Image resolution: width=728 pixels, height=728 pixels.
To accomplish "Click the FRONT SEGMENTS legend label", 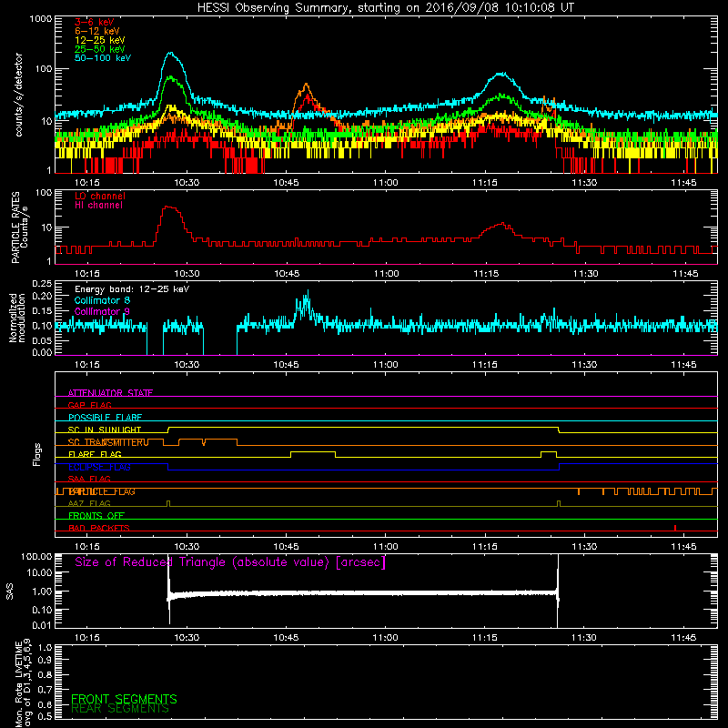I will [x=124, y=699].
